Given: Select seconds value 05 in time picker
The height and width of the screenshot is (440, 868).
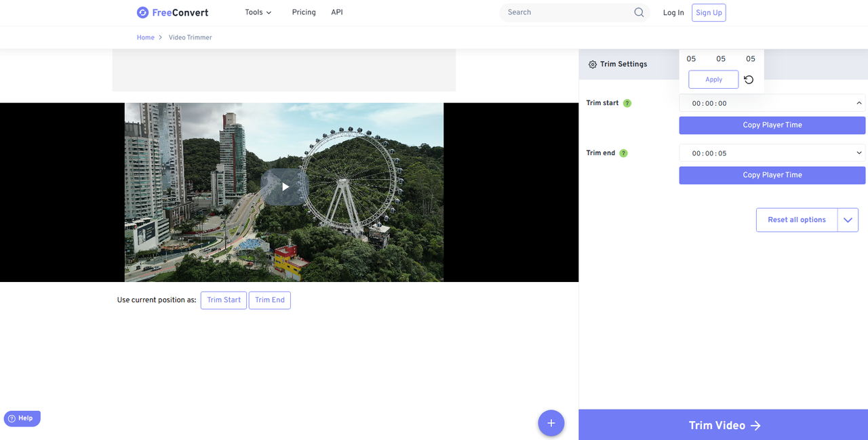Looking at the screenshot, I should pyautogui.click(x=750, y=59).
